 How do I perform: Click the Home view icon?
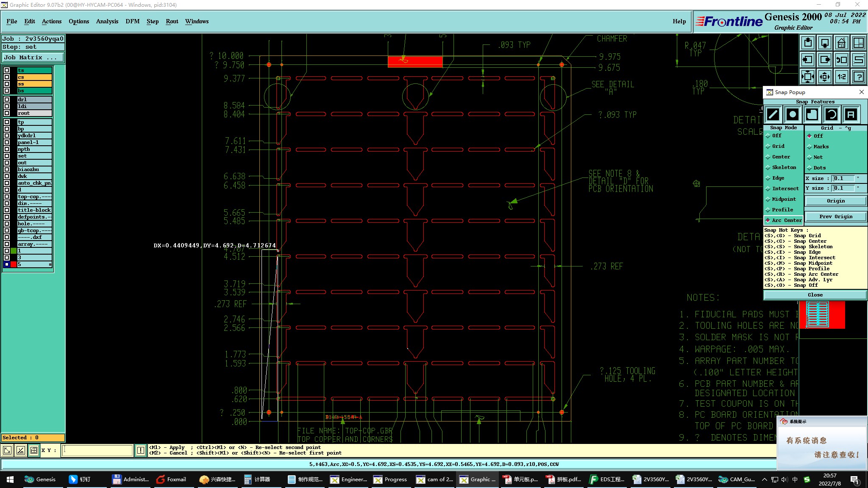[x=841, y=43]
